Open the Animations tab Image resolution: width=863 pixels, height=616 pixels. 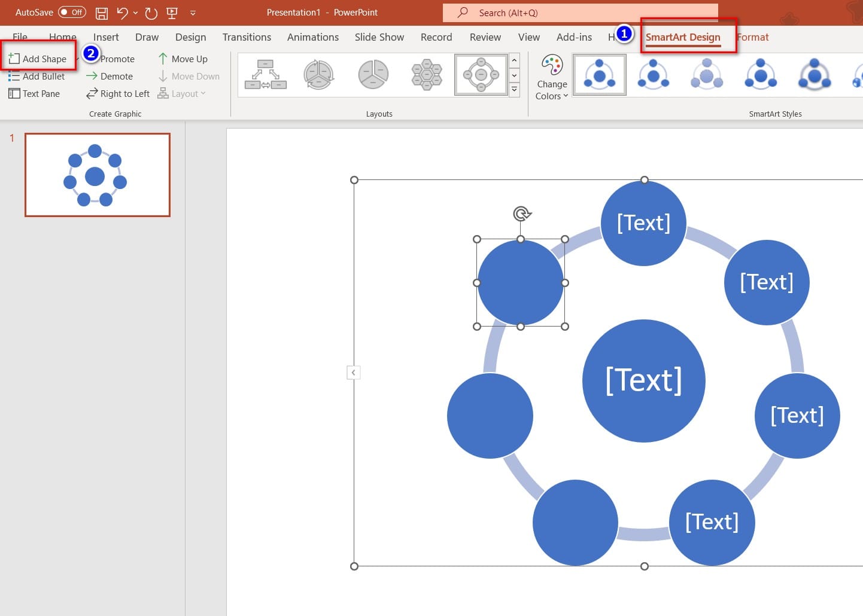(313, 37)
